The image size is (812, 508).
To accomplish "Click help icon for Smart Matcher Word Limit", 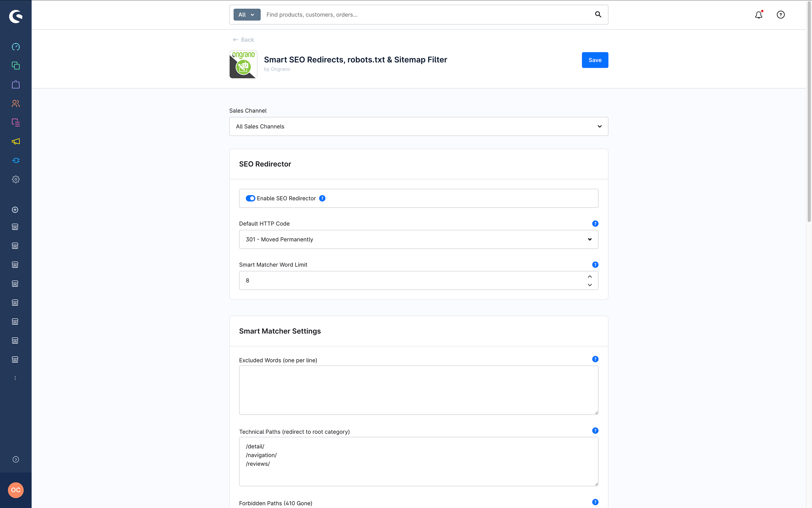I will coord(595,265).
